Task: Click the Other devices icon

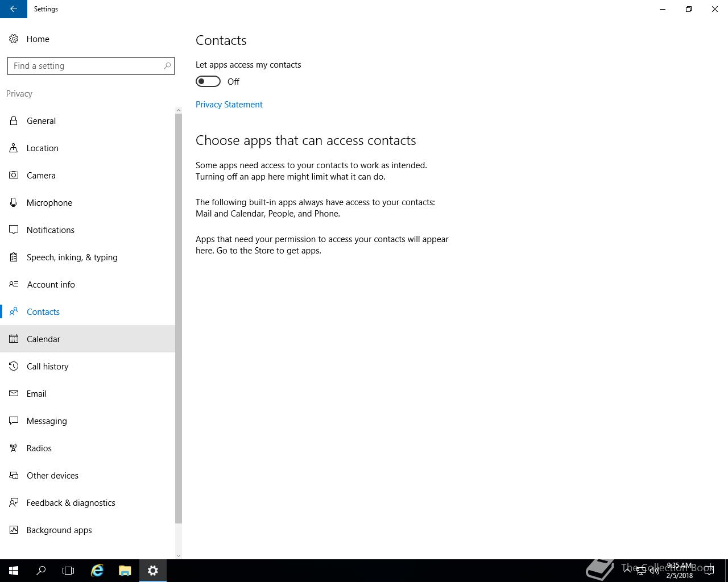Action: coord(14,475)
